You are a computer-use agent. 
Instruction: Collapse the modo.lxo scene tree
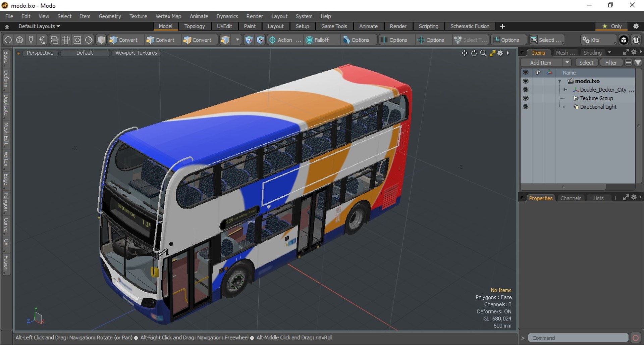(559, 81)
